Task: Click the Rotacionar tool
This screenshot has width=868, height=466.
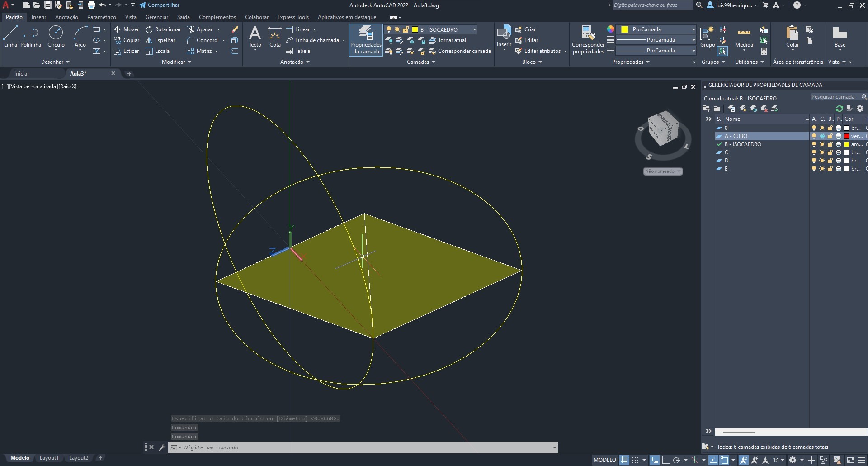Action: (x=163, y=29)
